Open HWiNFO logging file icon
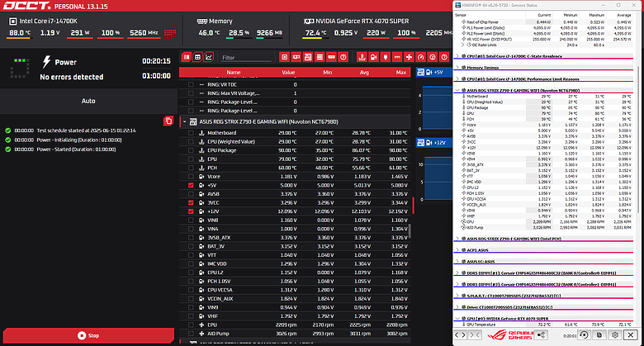 click(x=599, y=335)
